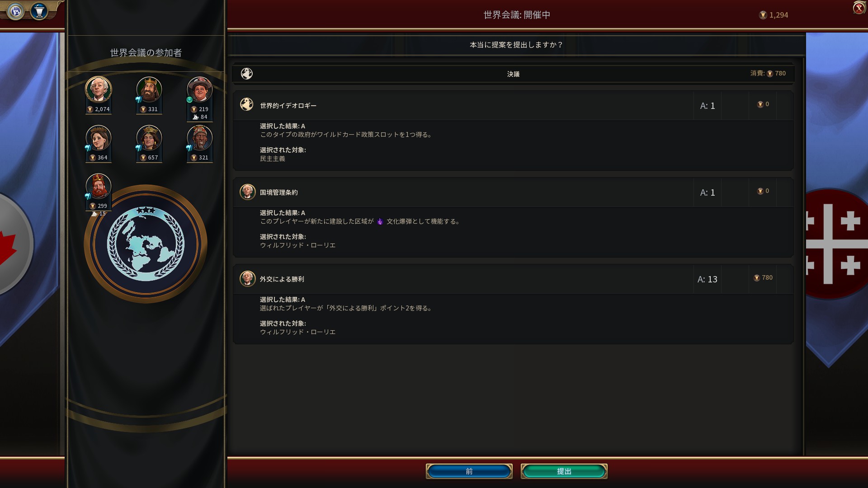Select leader portrait with 321 favor

(200, 138)
